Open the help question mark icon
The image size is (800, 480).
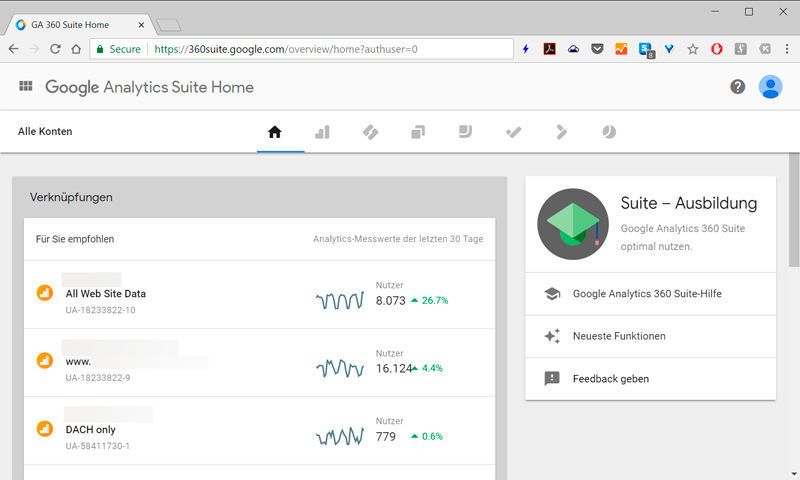tap(737, 87)
